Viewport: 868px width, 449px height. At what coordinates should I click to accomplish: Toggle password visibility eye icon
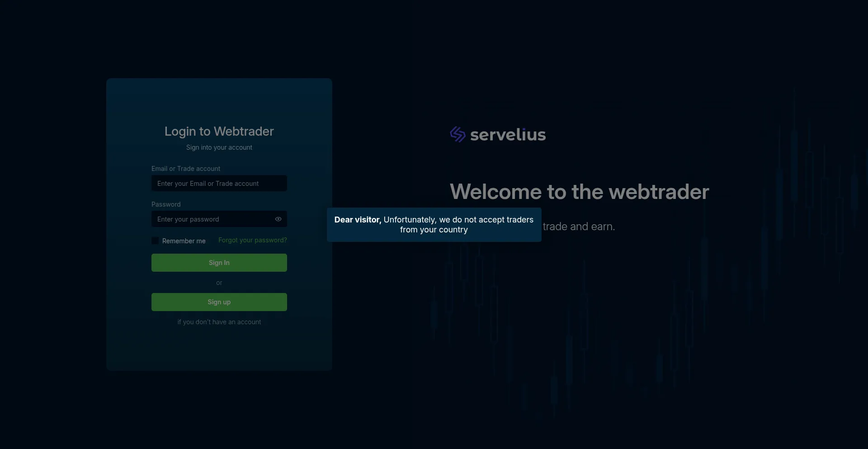click(278, 219)
